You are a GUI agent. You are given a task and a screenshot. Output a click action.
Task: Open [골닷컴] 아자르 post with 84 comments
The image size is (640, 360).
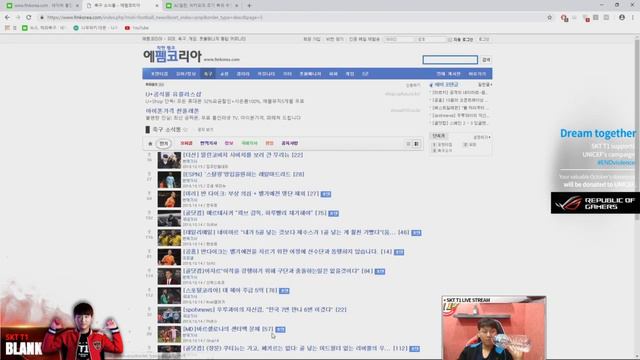click(x=278, y=271)
